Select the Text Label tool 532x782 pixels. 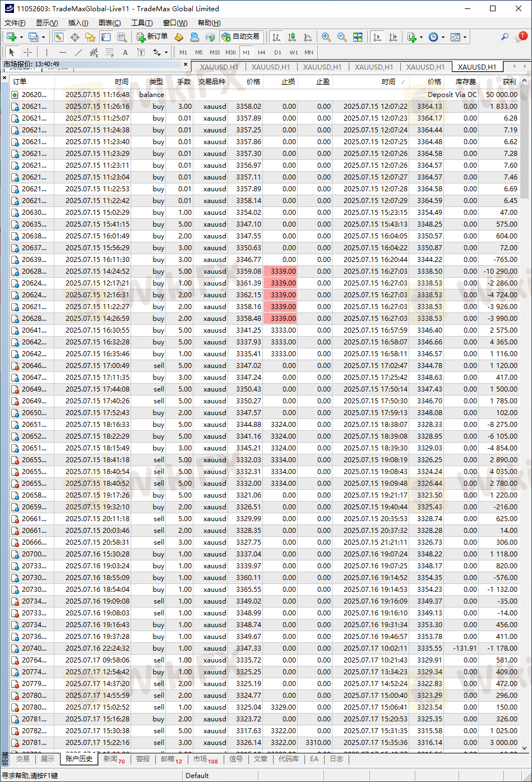[141, 52]
